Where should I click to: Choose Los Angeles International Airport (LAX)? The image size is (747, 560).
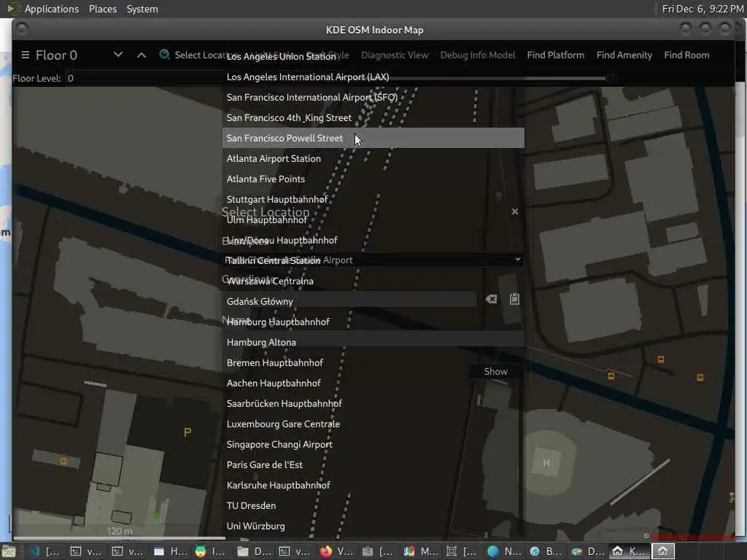pyautogui.click(x=373, y=77)
